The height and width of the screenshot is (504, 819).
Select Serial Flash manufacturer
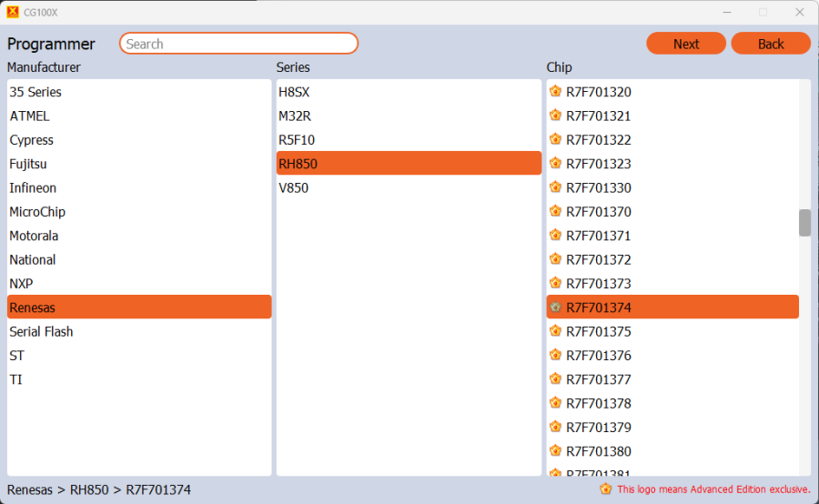click(x=41, y=332)
